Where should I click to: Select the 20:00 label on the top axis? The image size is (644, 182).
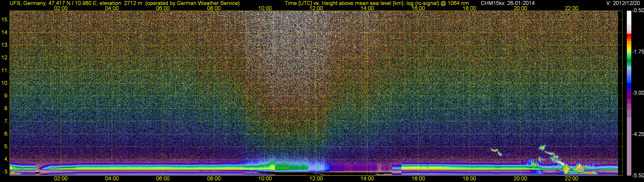pyautogui.click(x=521, y=8)
